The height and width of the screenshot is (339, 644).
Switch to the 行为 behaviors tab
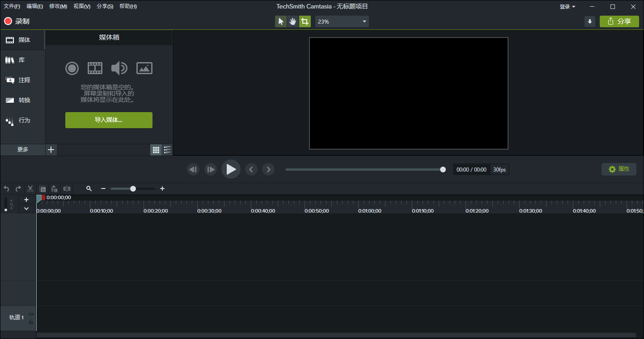point(22,121)
